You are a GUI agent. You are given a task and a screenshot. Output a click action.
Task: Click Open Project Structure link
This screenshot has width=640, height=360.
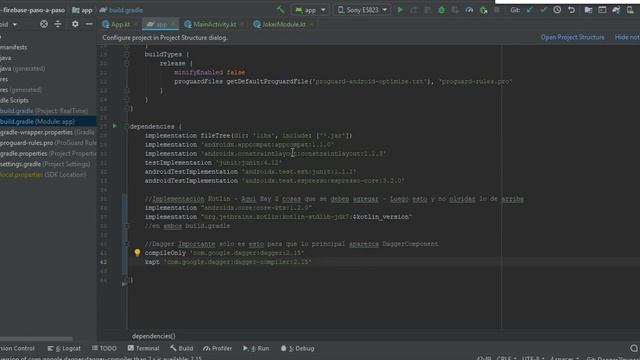coord(572,37)
